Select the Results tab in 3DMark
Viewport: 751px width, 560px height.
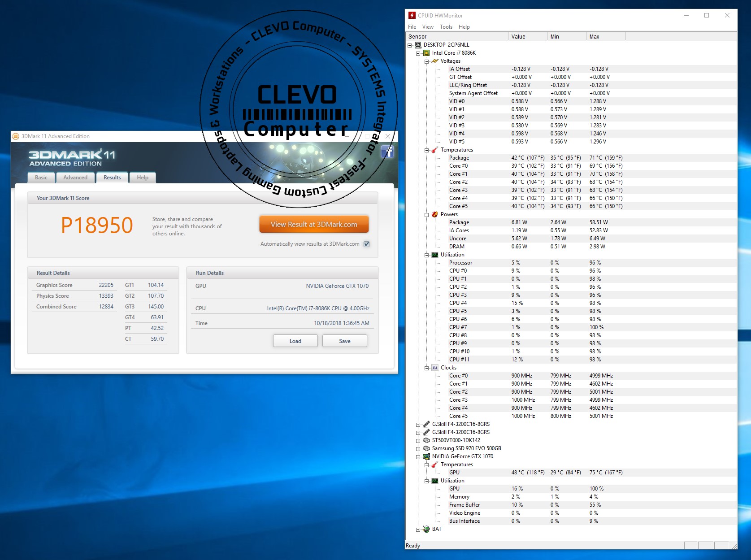(x=112, y=178)
